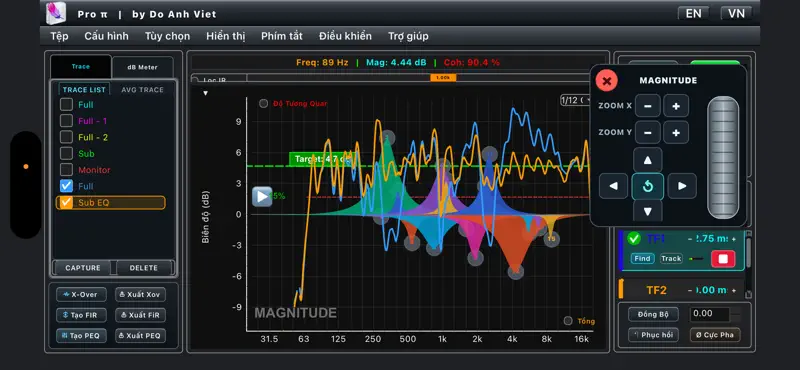This screenshot has height=370, width=800.
Task: Click the Track button under TF1
Action: [x=671, y=259]
